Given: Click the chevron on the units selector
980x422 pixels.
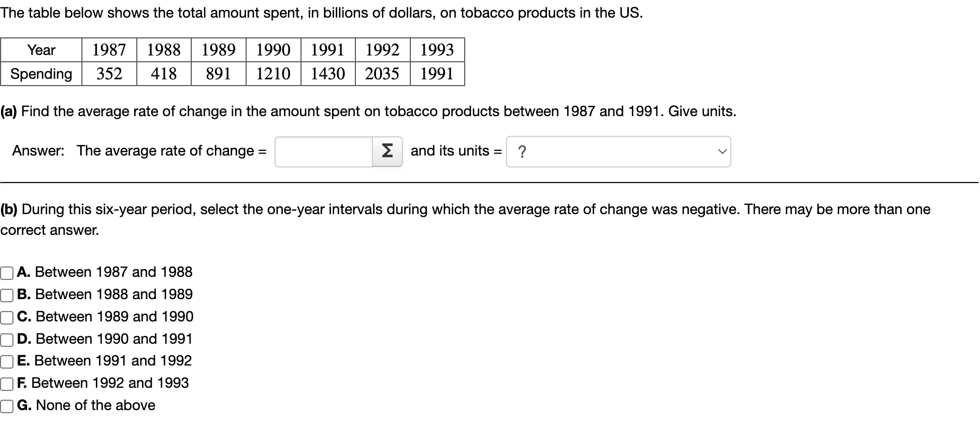Looking at the screenshot, I should [720, 151].
